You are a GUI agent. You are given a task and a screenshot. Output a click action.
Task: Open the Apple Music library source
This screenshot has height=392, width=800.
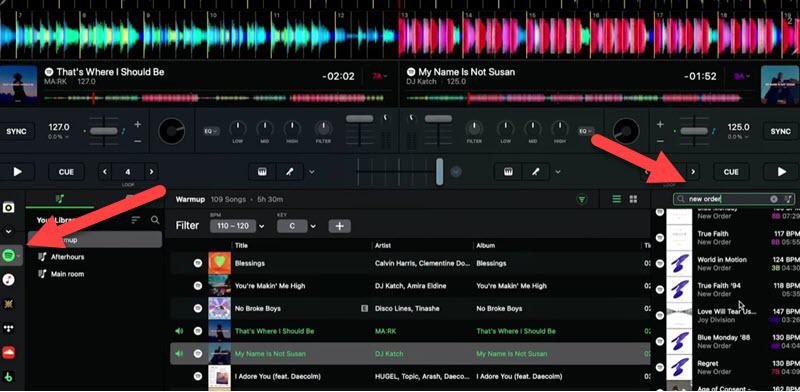click(x=9, y=279)
